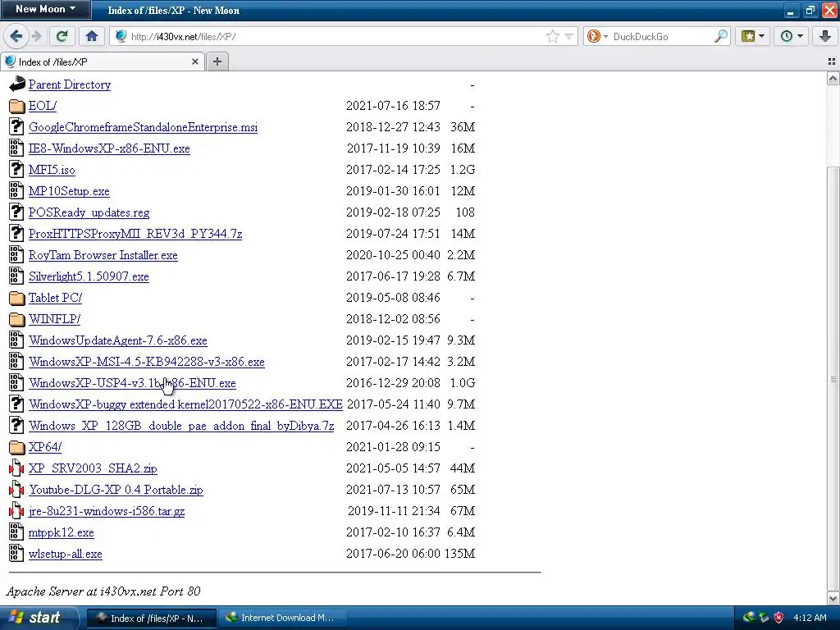Download WindowsUpdateAgent-7.6-x86.exe
This screenshot has height=630, width=840.
coord(118,340)
